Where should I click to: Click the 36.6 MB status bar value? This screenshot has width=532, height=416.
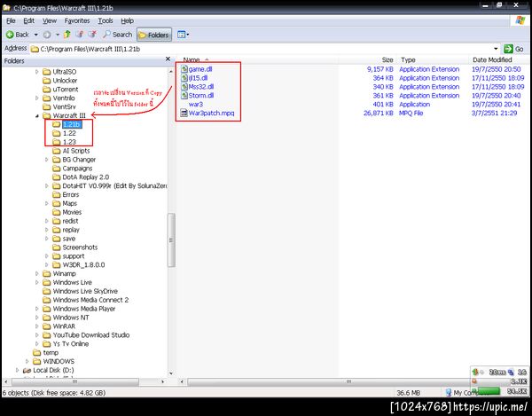pyautogui.click(x=408, y=393)
